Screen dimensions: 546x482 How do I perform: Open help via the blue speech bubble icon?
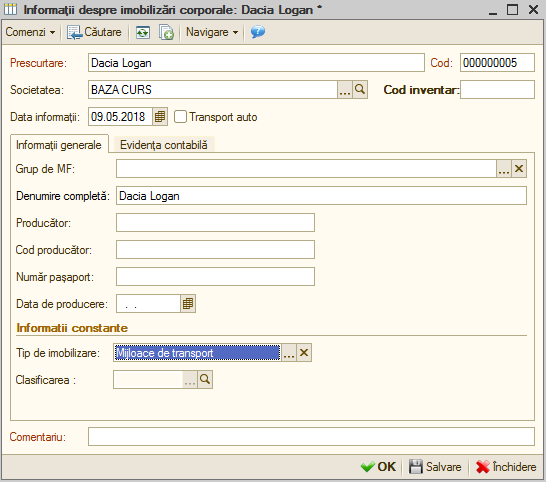coord(258,32)
